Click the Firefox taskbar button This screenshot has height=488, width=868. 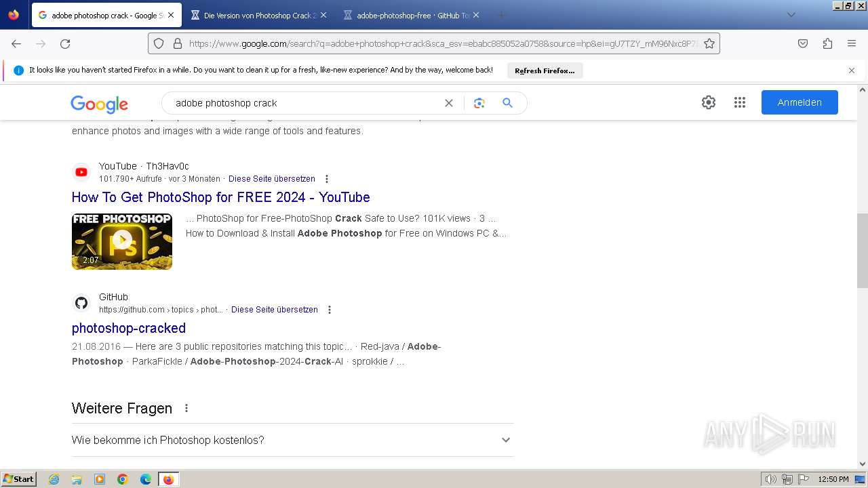(169, 479)
